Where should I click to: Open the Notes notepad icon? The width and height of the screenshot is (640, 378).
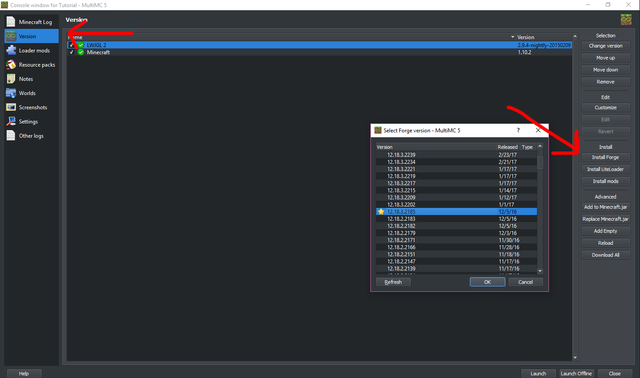[x=11, y=79]
